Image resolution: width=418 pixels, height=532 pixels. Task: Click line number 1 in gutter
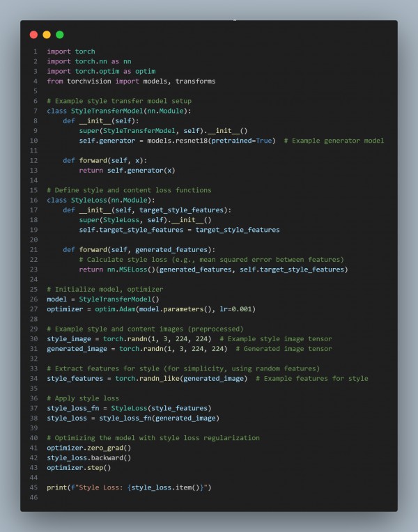tap(36, 52)
